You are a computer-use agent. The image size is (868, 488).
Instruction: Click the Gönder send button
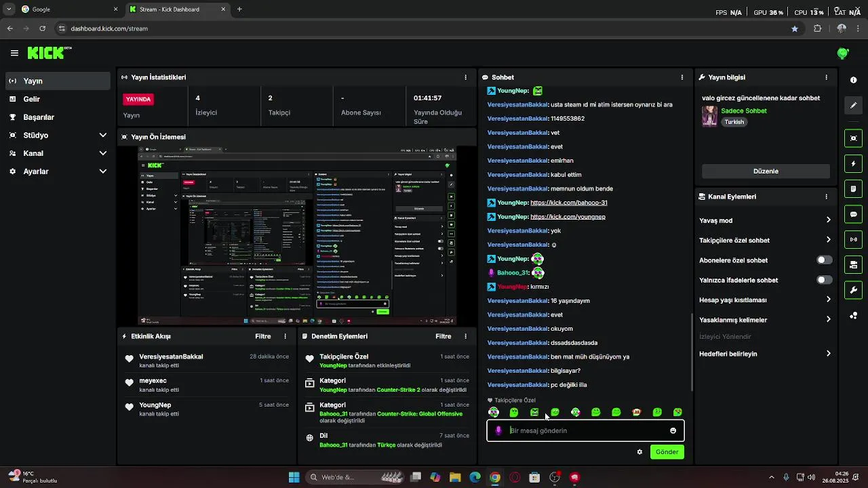[x=667, y=452]
